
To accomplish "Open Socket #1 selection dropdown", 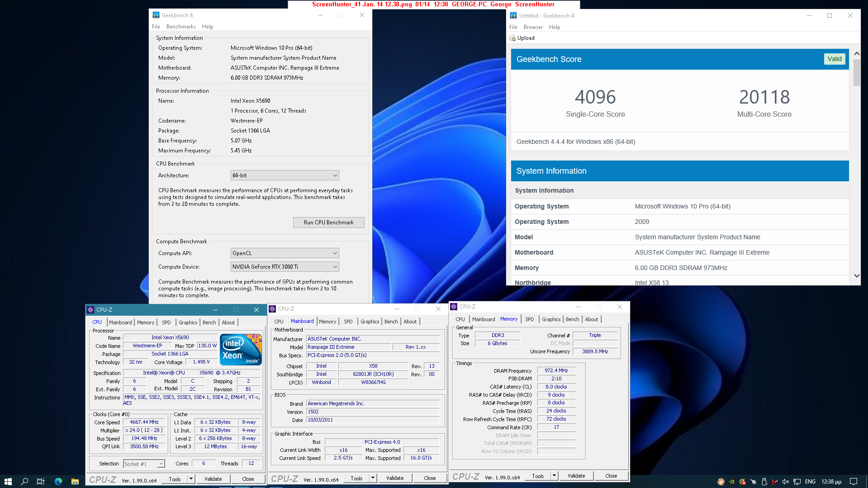I will tap(144, 464).
